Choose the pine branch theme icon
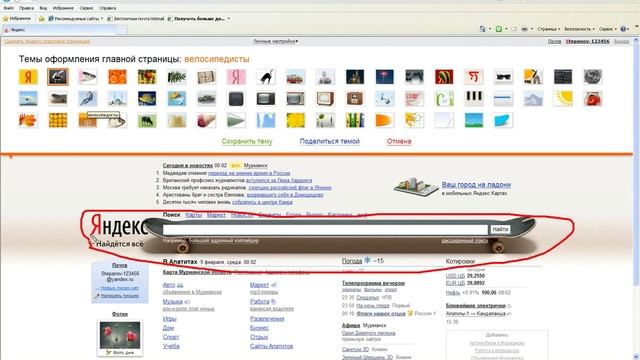 (177, 77)
